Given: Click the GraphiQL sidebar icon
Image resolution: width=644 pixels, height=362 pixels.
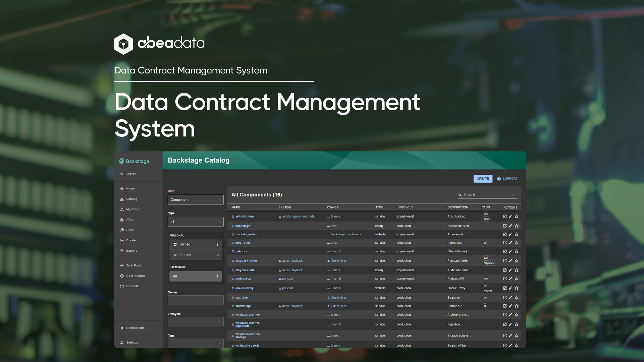Looking at the screenshot, I should click(122, 286).
